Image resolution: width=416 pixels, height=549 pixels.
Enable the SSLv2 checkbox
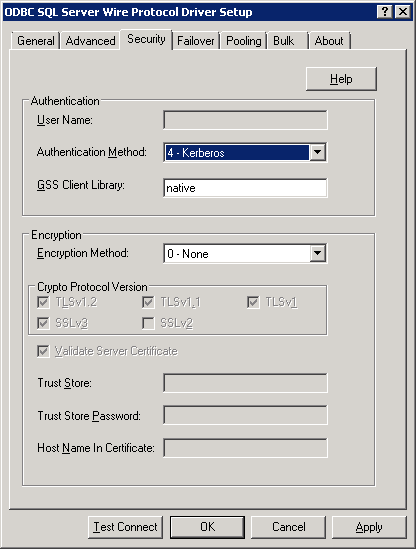pos(148,323)
